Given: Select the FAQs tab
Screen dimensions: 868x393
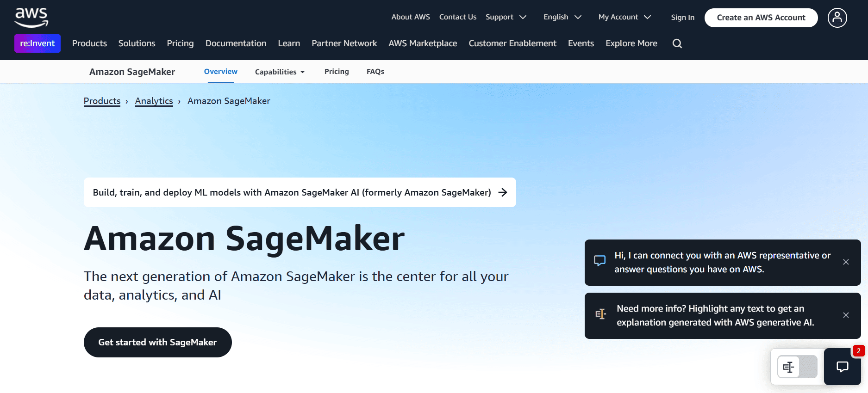Looking at the screenshot, I should 375,72.
